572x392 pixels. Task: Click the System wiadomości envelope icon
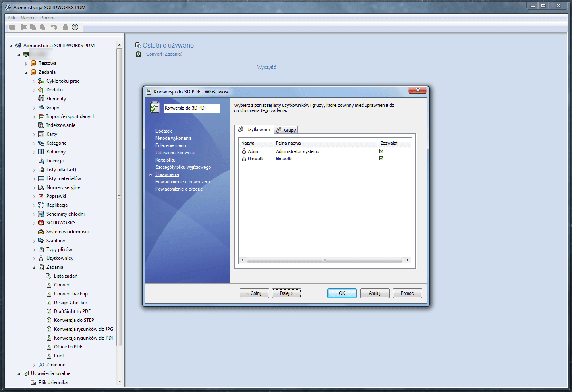[41, 231]
